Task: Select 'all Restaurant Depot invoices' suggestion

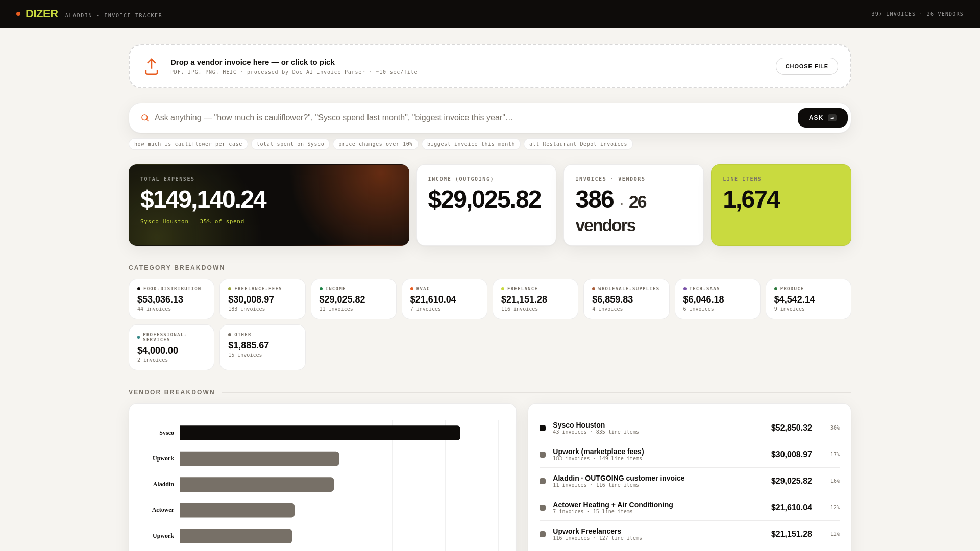Action: [x=578, y=144]
